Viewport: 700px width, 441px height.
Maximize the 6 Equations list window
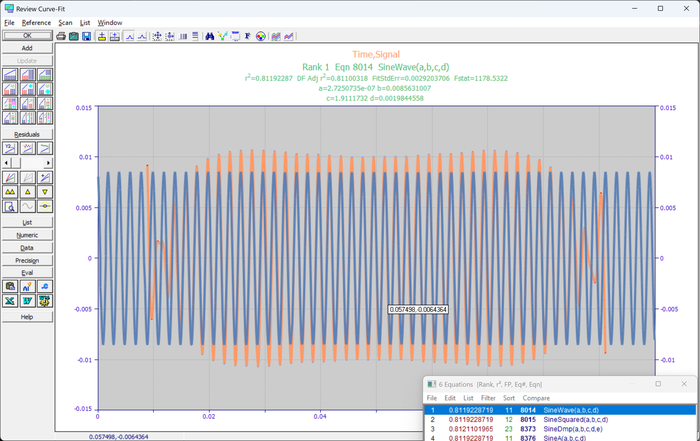pos(658,384)
